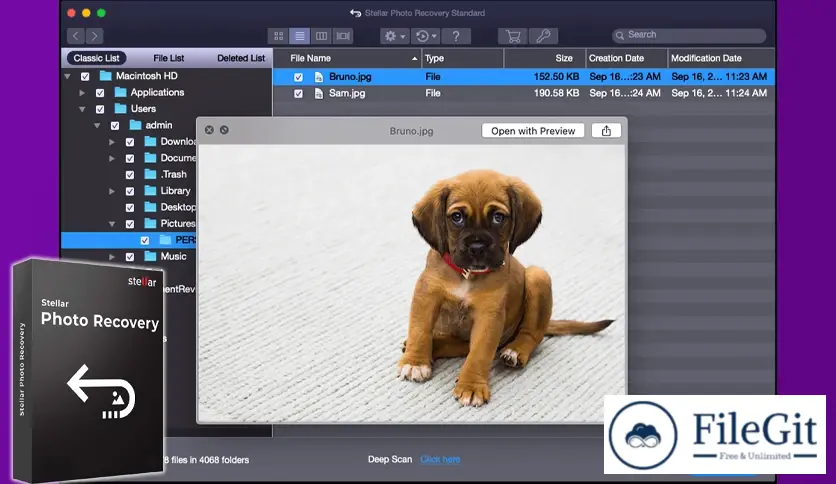Select the Music folder icon
This screenshot has width=836, height=484.
click(x=150, y=256)
